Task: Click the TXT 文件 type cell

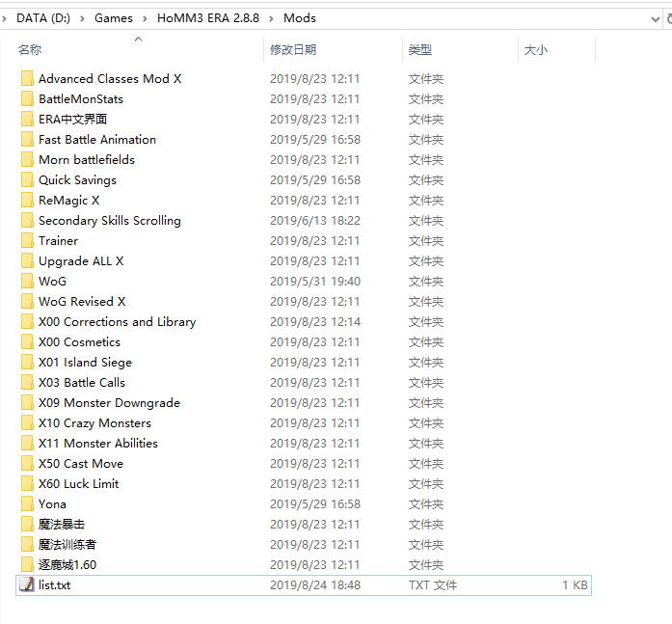Action: [433, 585]
